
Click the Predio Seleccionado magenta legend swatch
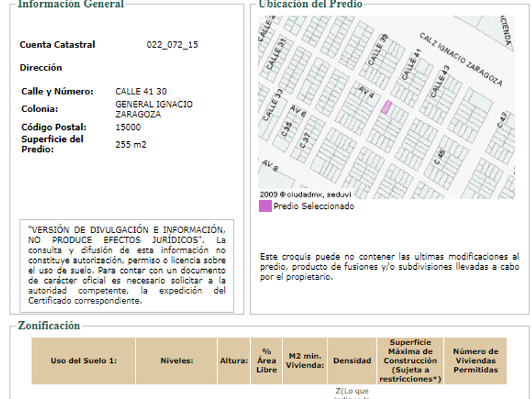(x=265, y=206)
